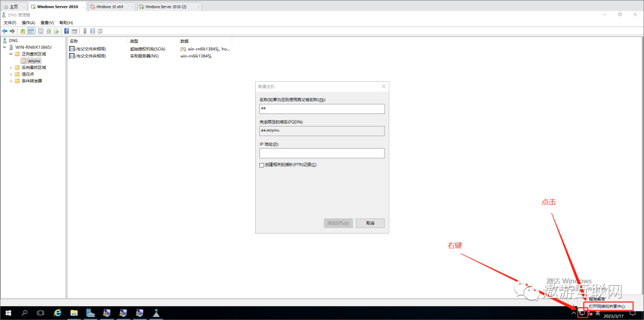The image size is (644, 320).
Task: Click the IP 地址 input field
Action: pos(322,153)
